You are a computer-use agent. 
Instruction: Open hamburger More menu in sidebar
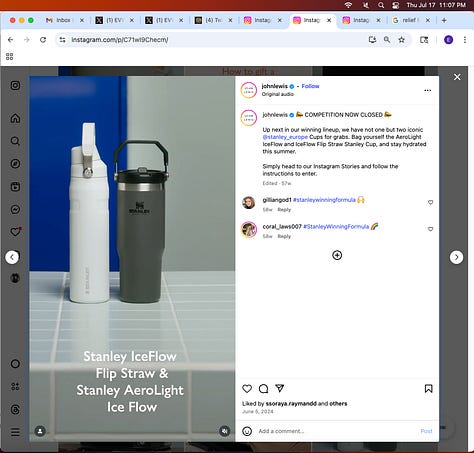pos(15,432)
